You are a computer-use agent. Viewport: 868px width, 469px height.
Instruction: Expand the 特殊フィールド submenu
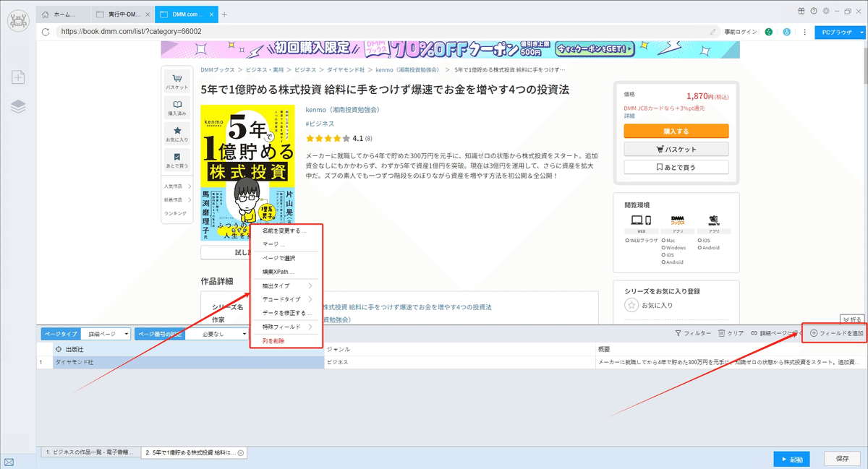coord(286,327)
